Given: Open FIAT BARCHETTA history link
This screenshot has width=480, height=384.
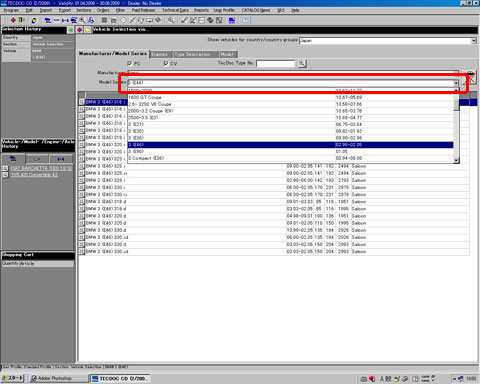Looking at the screenshot, I should coord(41,168).
